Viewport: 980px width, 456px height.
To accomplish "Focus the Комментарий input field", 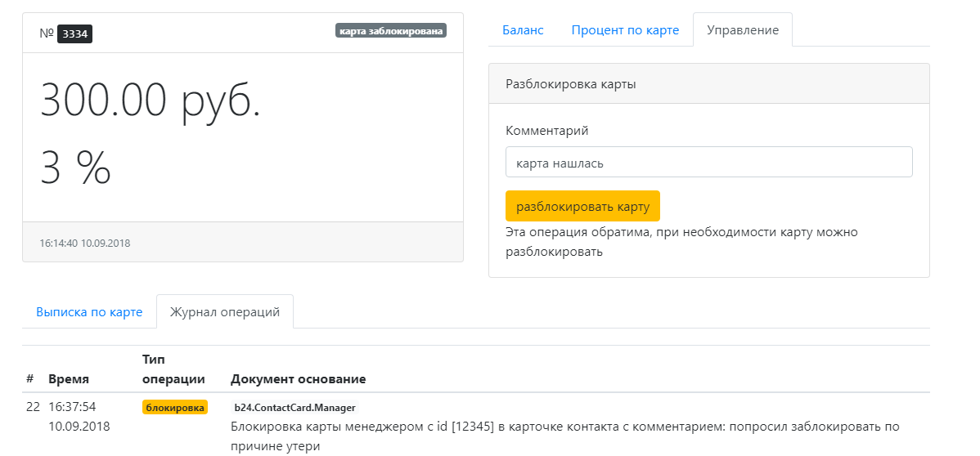I will pyautogui.click(x=708, y=163).
